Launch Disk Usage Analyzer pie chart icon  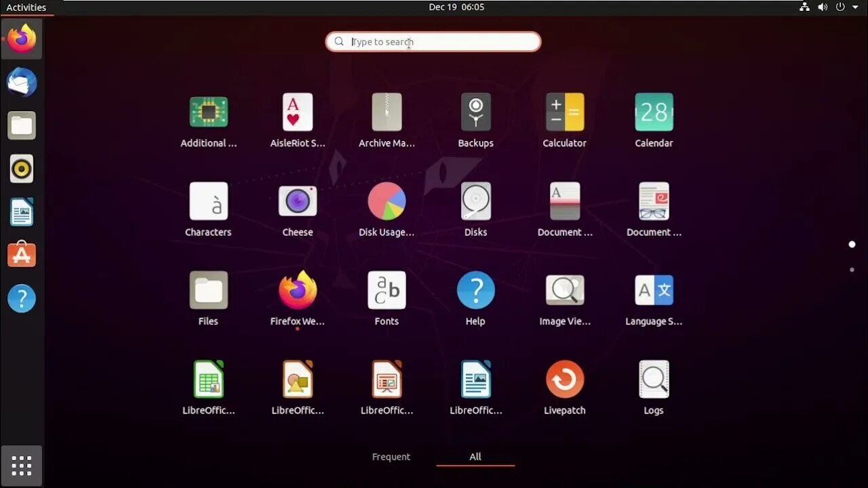[387, 201]
